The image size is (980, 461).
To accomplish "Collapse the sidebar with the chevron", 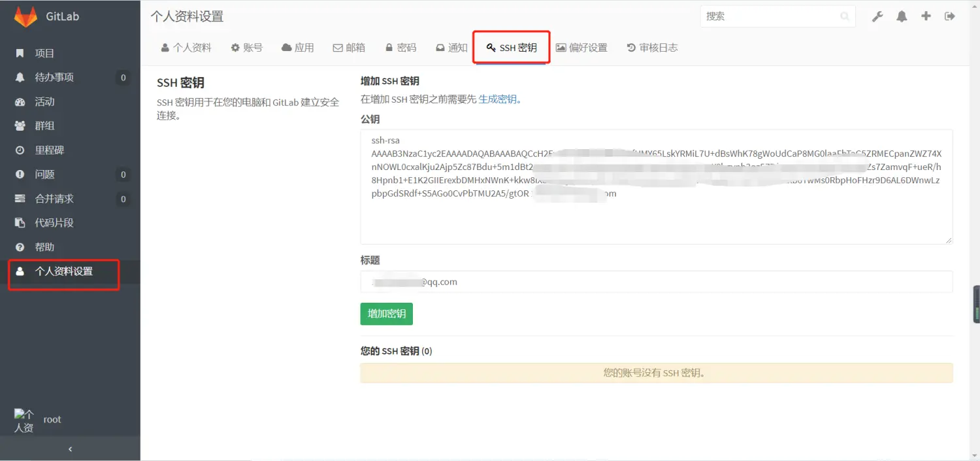I will tap(70, 449).
